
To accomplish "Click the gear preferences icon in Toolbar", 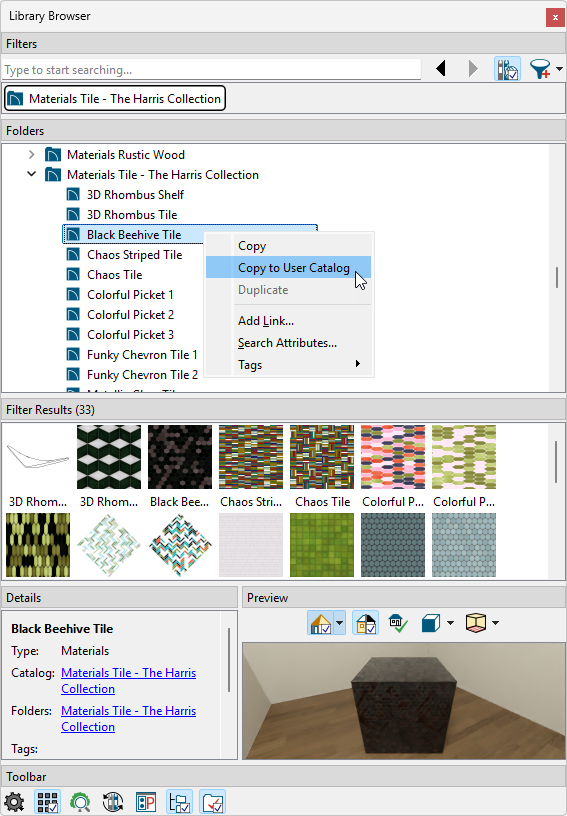I will click(14, 802).
